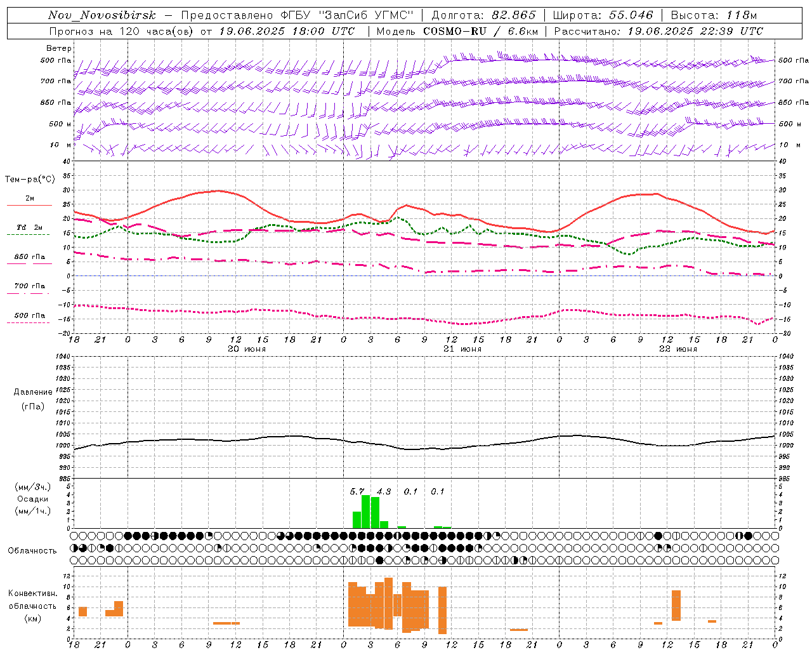Click the 500 гПа temperature legend entry
812x650 pixels.
click(x=29, y=315)
